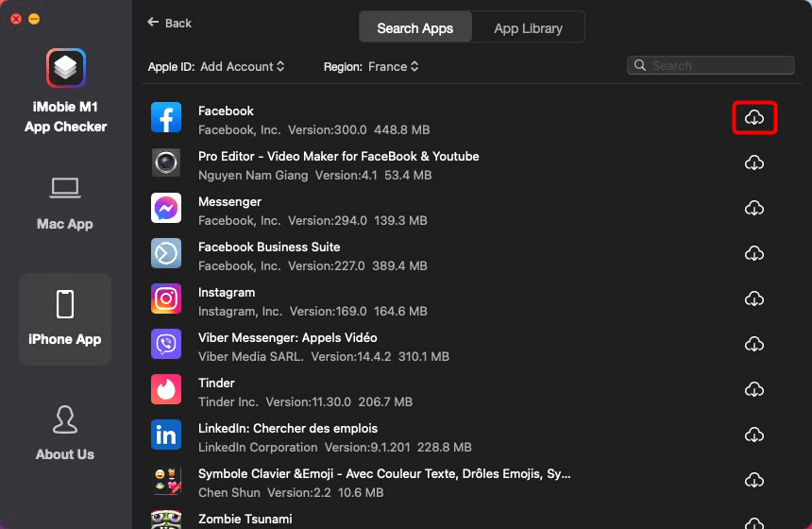This screenshot has height=529, width=812.
Task: Select the Messenger title text
Action: coord(229,201)
